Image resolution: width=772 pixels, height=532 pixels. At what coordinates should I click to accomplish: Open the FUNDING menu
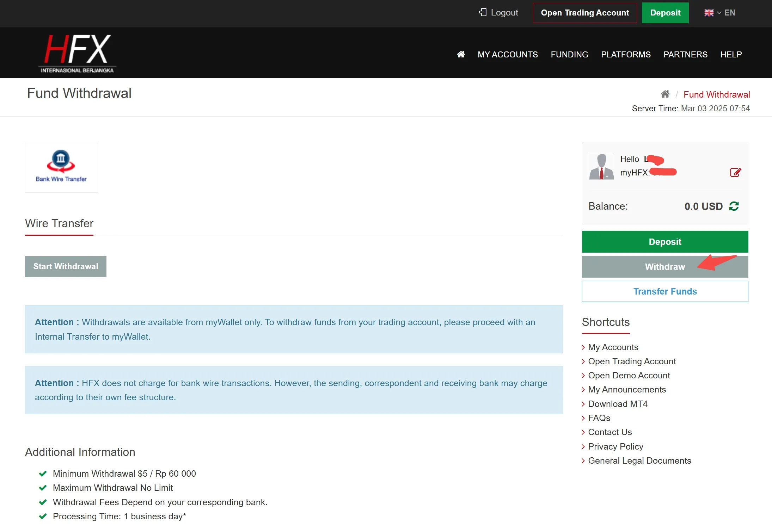(569, 54)
